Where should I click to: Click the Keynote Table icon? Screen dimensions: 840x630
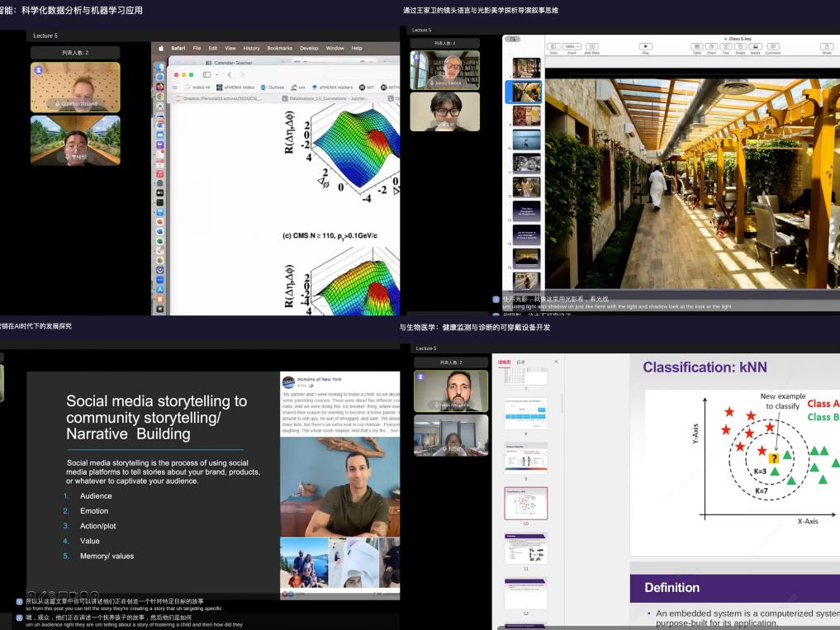(x=696, y=47)
